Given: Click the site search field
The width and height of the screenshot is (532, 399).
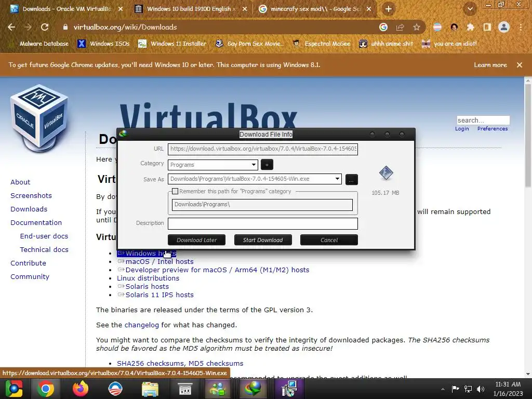Looking at the screenshot, I should 483,120.
